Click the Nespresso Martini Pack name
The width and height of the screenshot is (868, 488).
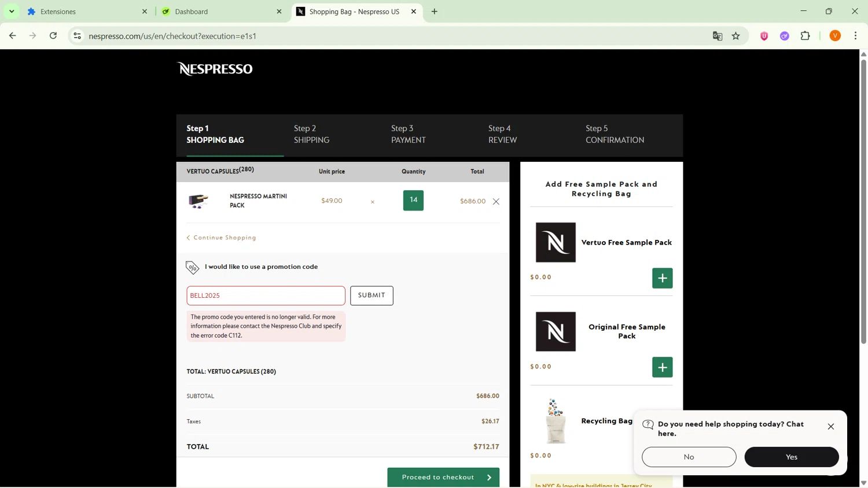tap(258, 201)
